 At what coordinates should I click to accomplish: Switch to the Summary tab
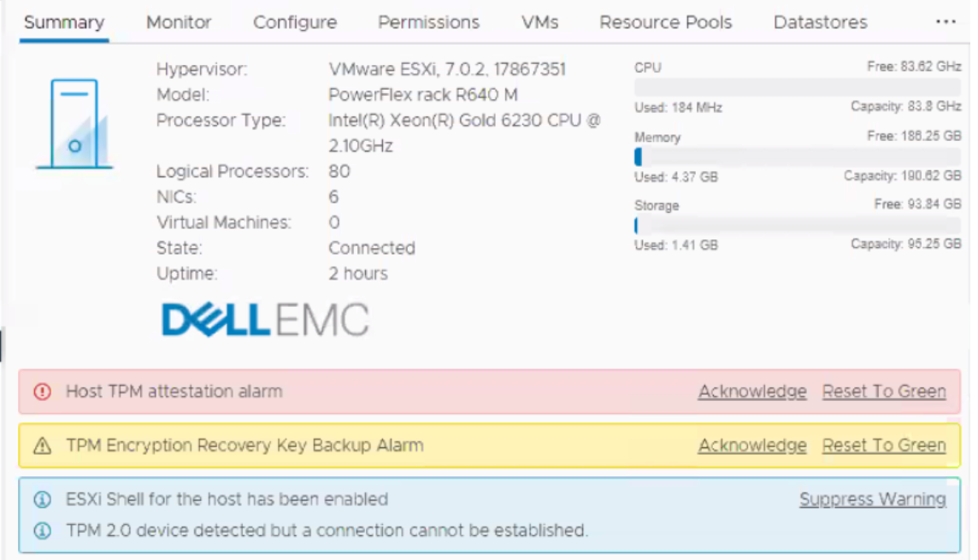click(x=64, y=22)
